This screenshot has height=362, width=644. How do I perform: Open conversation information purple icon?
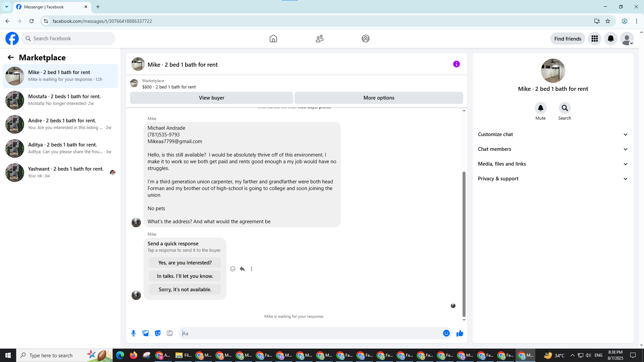click(x=457, y=64)
